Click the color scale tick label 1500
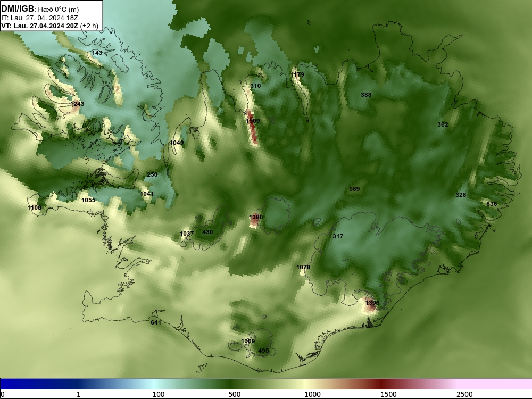This screenshot has height=399, width=532. coord(388,394)
